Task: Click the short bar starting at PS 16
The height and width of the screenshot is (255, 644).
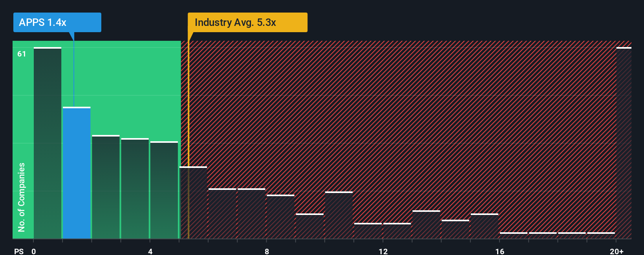Action: (514, 235)
